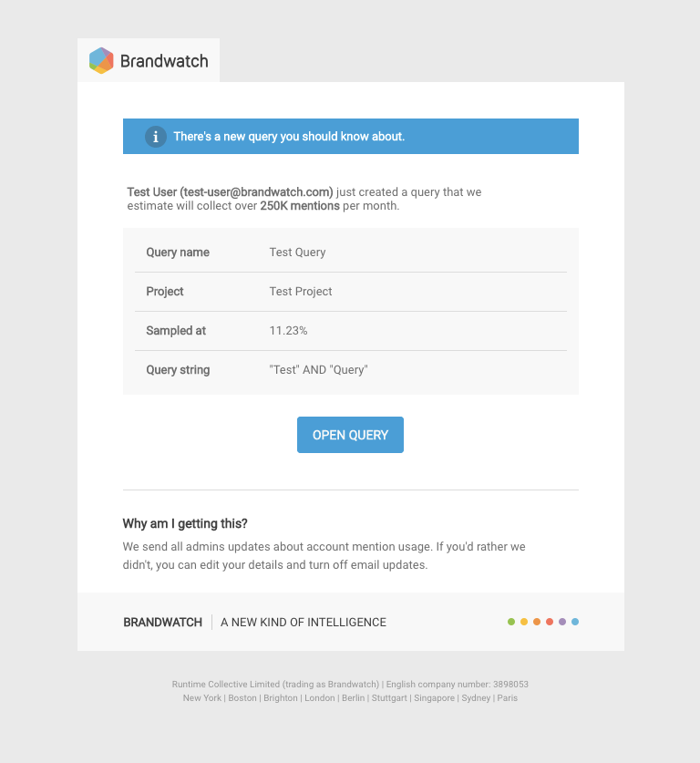Click the "Test" AND "Query" query string
The height and width of the screenshot is (763, 700).
pos(318,370)
